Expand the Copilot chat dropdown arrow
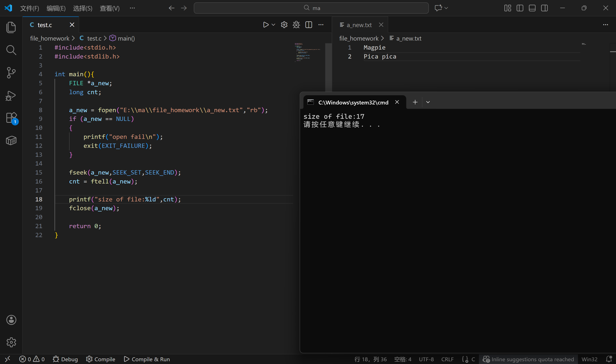Image resolution: width=616 pixels, height=364 pixels. click(446, 8)
